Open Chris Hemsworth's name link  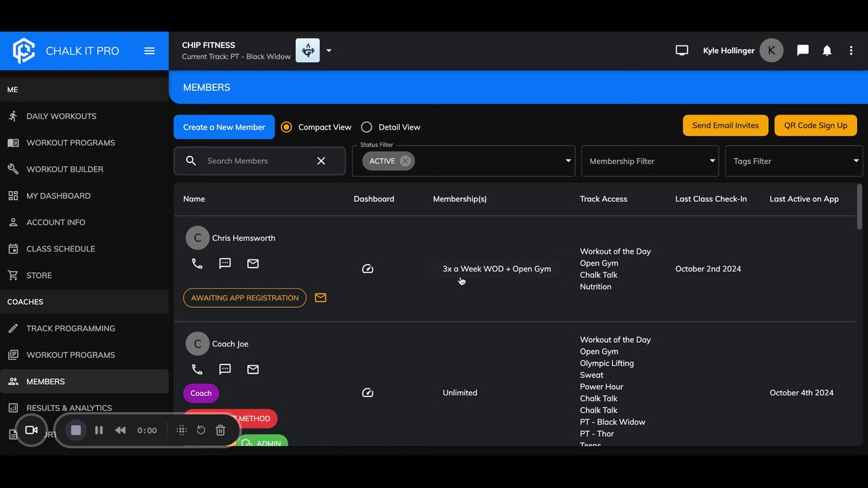(x=243, y=238)
